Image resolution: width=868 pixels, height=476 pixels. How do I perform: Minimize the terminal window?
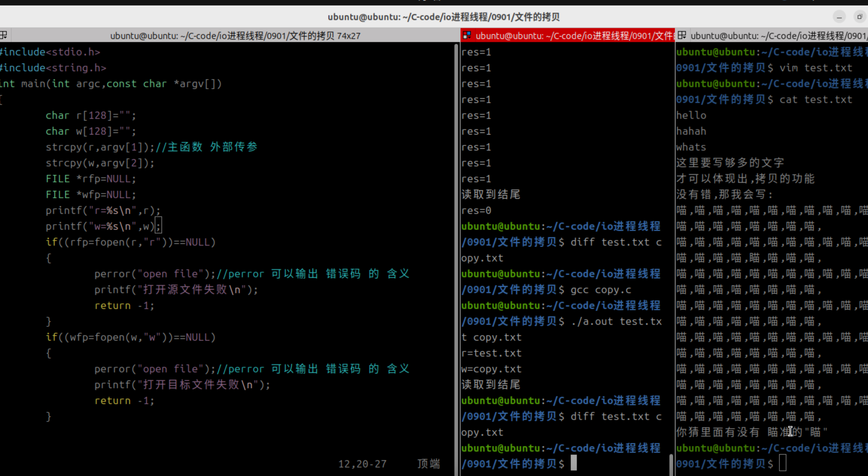[839, 17]
